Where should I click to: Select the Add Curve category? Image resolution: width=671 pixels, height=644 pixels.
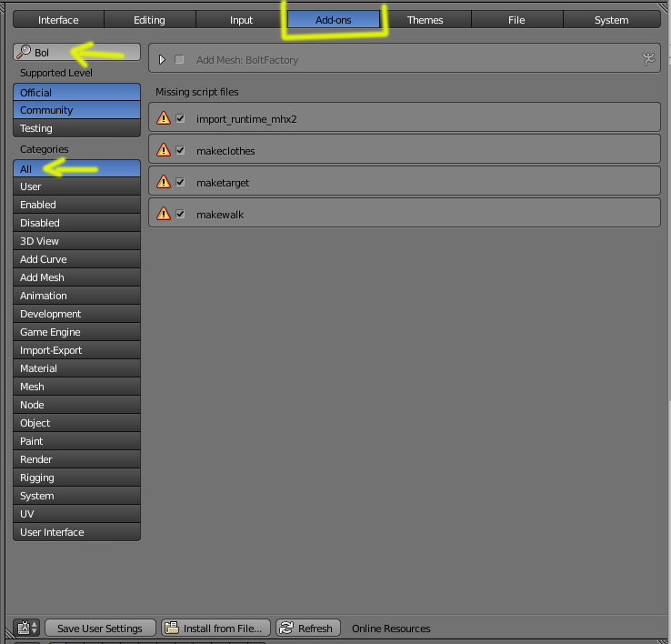pos(77,259)
